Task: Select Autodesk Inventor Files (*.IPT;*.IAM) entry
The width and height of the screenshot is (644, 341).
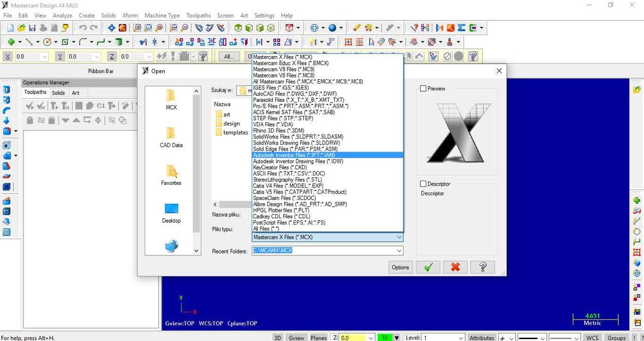Action: click(x=327, y=155)
